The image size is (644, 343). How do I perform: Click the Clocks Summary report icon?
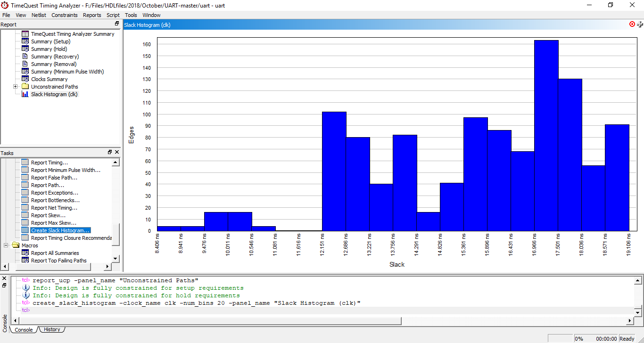point(25,79)
